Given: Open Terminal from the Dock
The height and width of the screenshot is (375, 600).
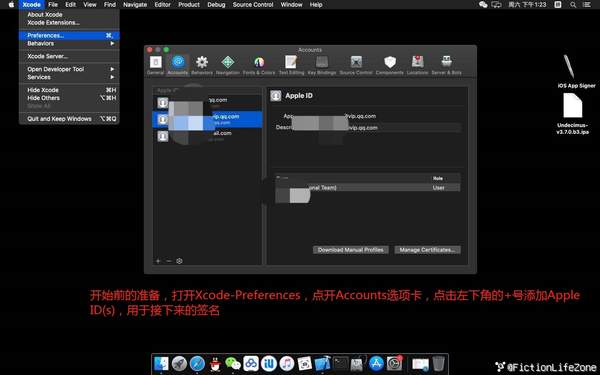Looking at the screenshot, I should [340, 364].
